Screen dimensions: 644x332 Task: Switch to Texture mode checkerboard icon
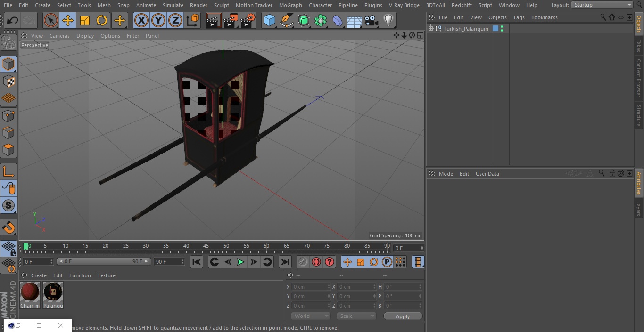coord(8,81)
